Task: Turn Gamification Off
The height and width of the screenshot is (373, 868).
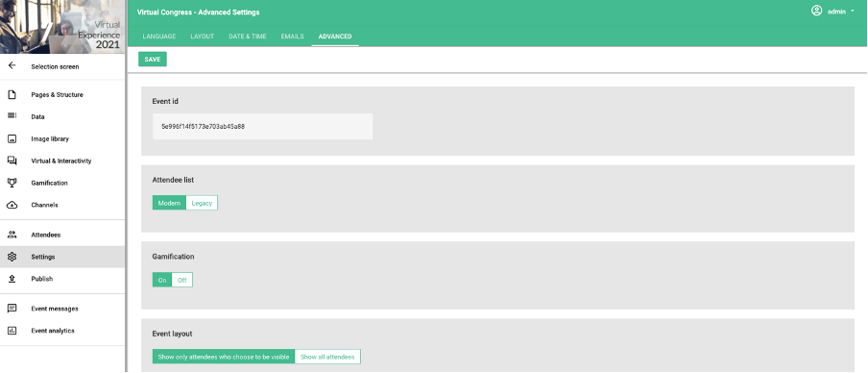Action: pyautogui.click(x=182, y=281)
